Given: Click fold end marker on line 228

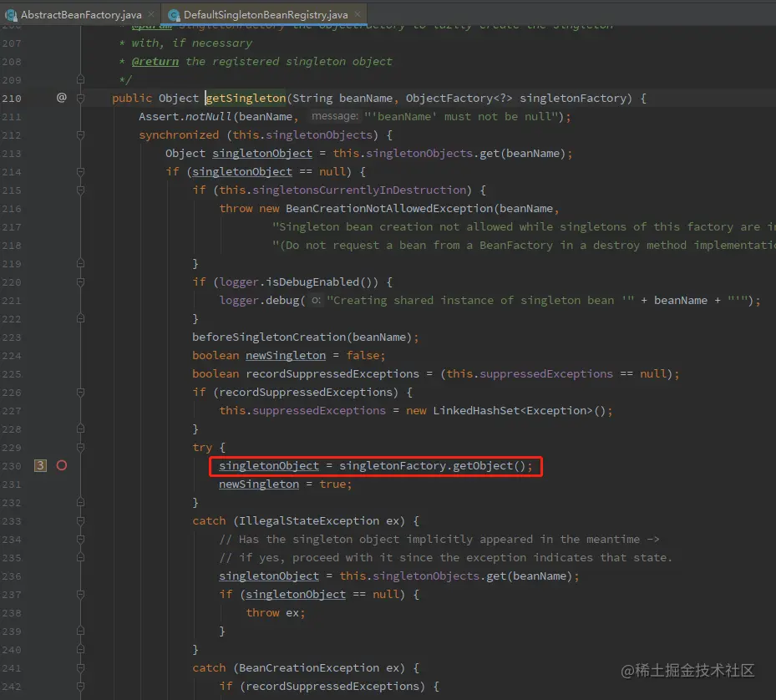Looking at the screenshot, I should [x=81, y=429].
